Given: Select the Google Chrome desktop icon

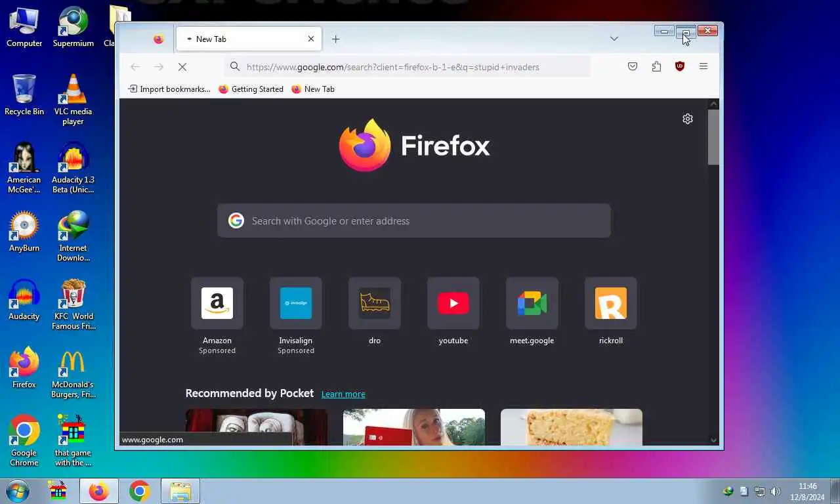Looking at the screenshot, I should pos(24,442).
